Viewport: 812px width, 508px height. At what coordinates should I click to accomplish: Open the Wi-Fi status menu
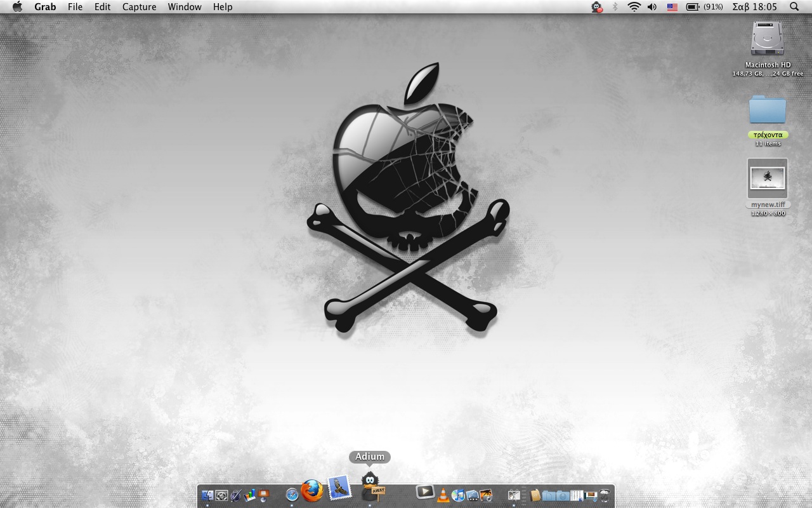point(634,7)
